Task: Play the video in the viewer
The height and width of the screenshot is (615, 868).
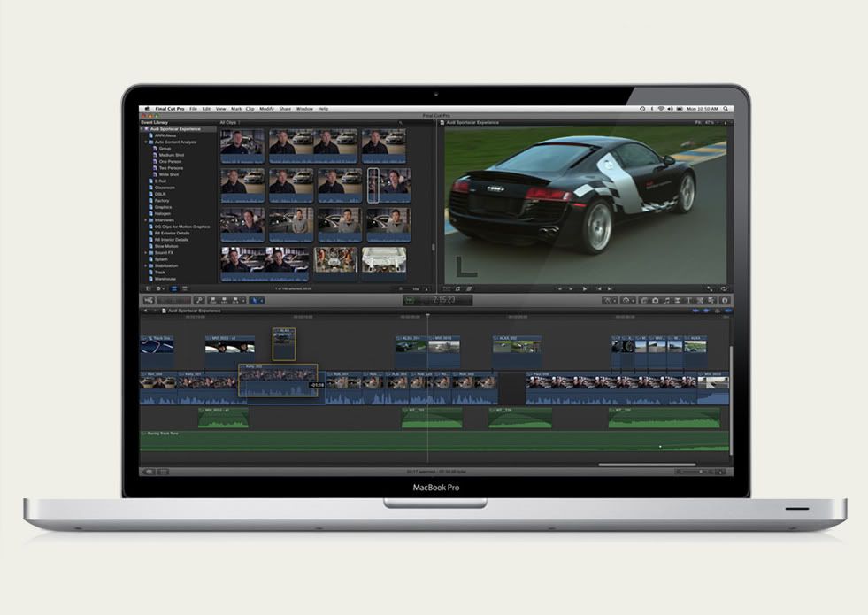Action: [585, 289]
